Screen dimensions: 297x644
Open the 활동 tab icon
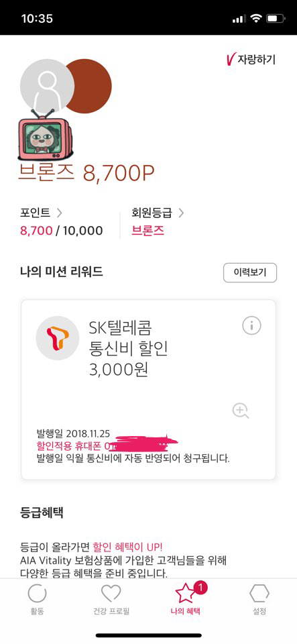click(37, 594)
